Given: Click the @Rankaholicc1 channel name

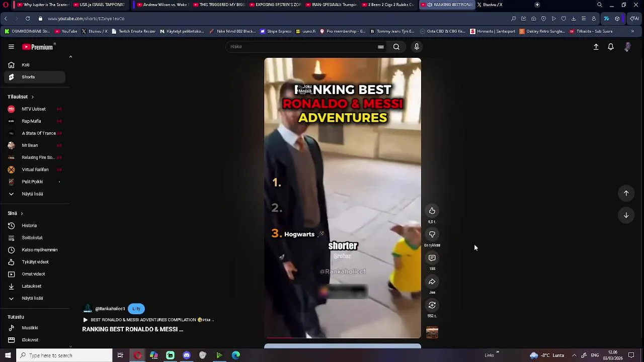Looking at the screenshot, I should click(x=110, y=309).
